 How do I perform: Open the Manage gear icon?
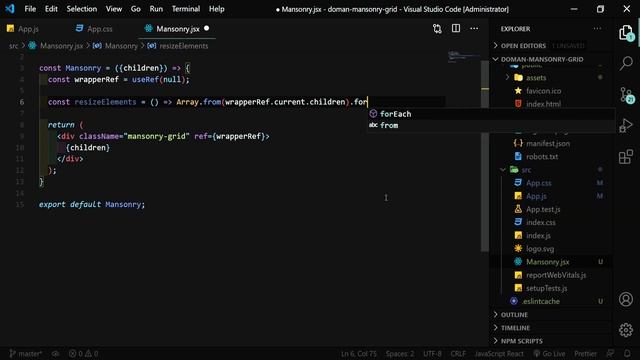626,330
